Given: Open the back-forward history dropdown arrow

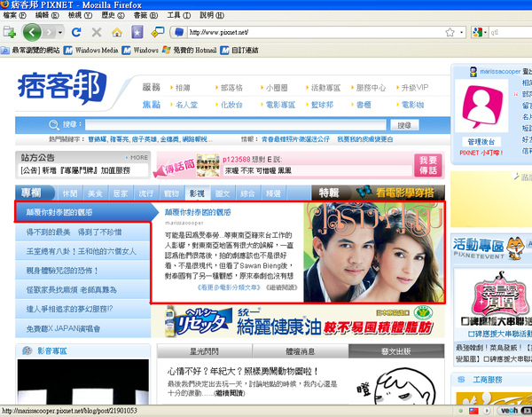Looking at the screenshot, I should pos(60,33).
